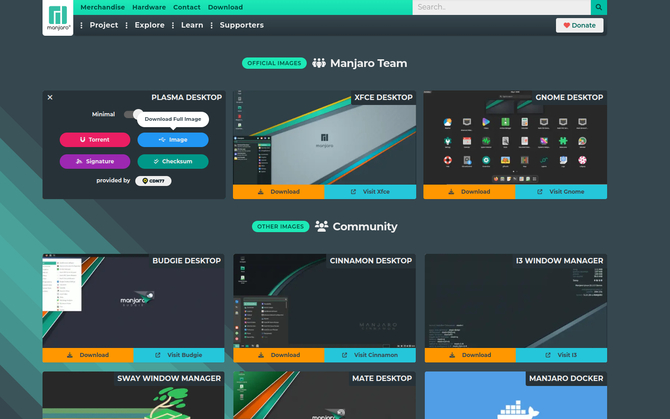
Task: Close the Plasma Desktop download panel
Action: 50,97
